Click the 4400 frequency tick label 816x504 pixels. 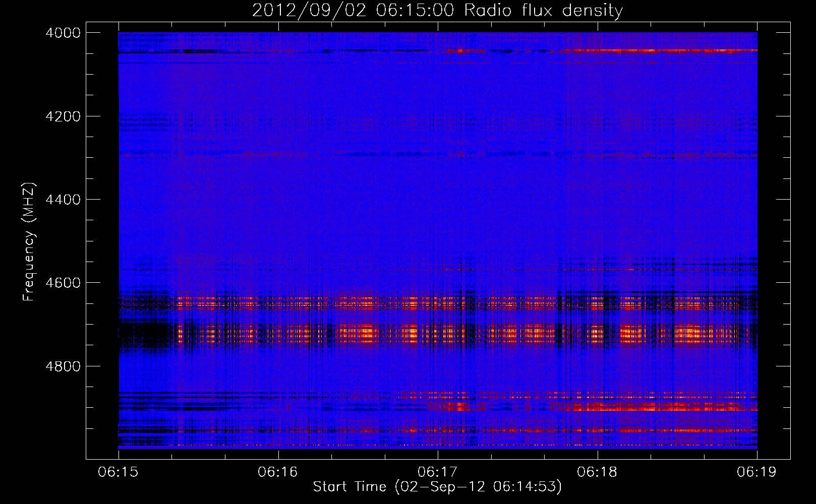(x=63, y=200)
